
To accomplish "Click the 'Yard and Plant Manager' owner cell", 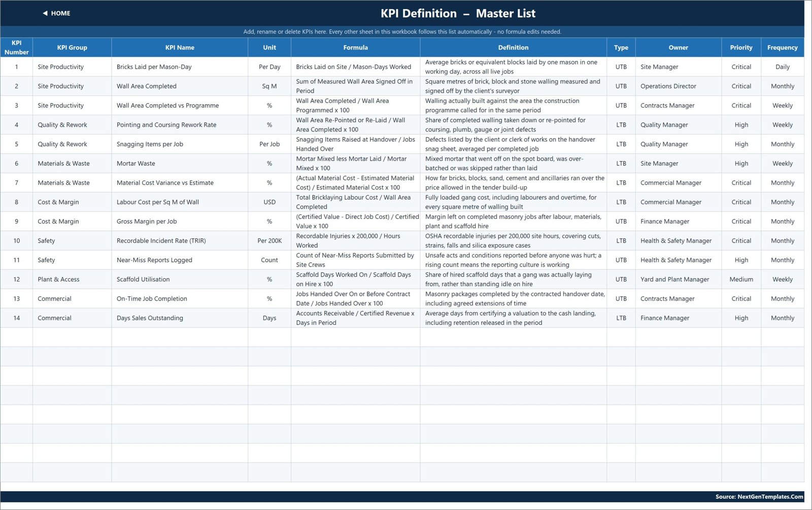I will 678,279.
